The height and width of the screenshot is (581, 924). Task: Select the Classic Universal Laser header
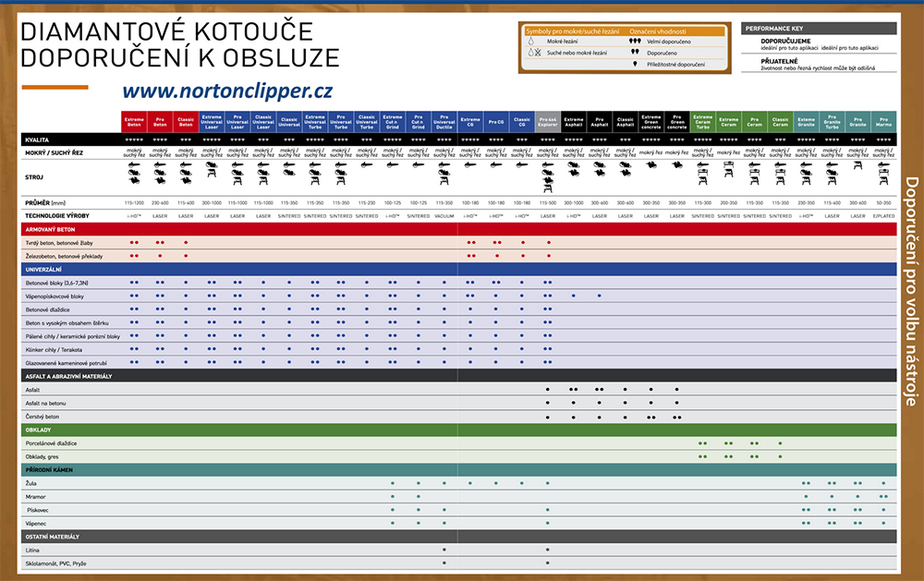tap(263, 121)
